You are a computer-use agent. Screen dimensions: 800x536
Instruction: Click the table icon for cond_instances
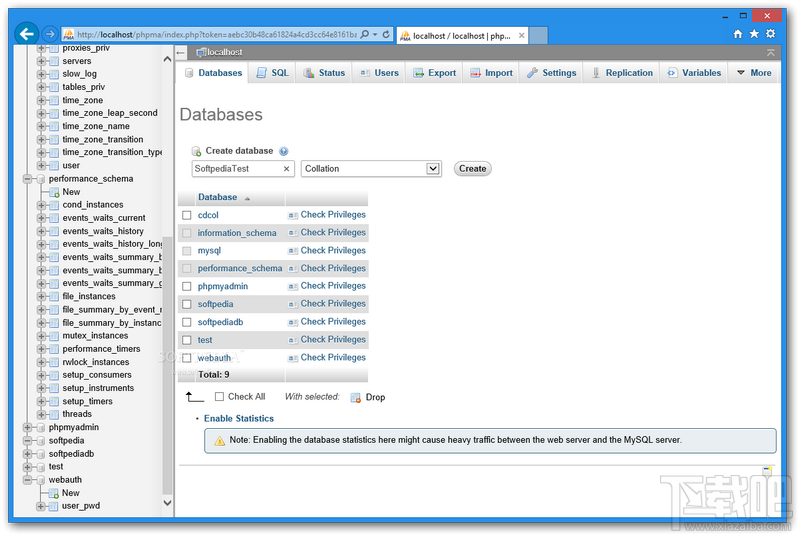pos(54,205)
